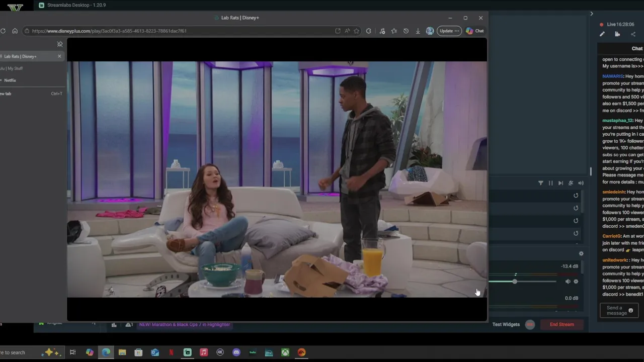Open page in app icon in address bar
Viewport: 644px width, 362px height.
pos(338,31)
